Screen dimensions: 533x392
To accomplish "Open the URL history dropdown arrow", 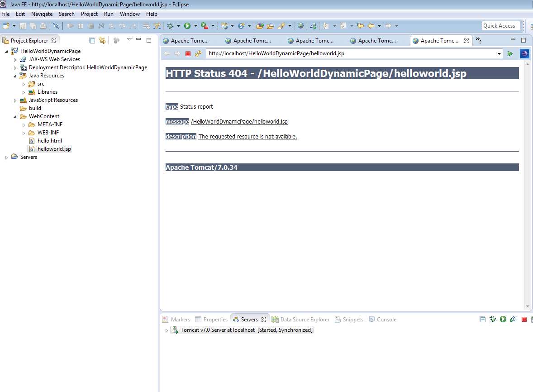I will (x=500, y=54).
